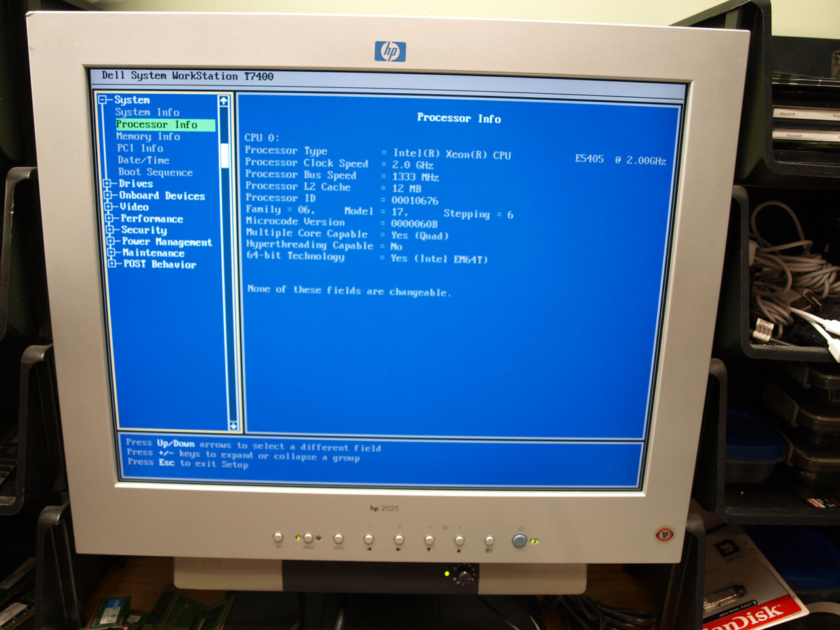Click the 'Dell System WorkStation T7400' title
This screenshot has height=630, width=840.
pos(188,76)
